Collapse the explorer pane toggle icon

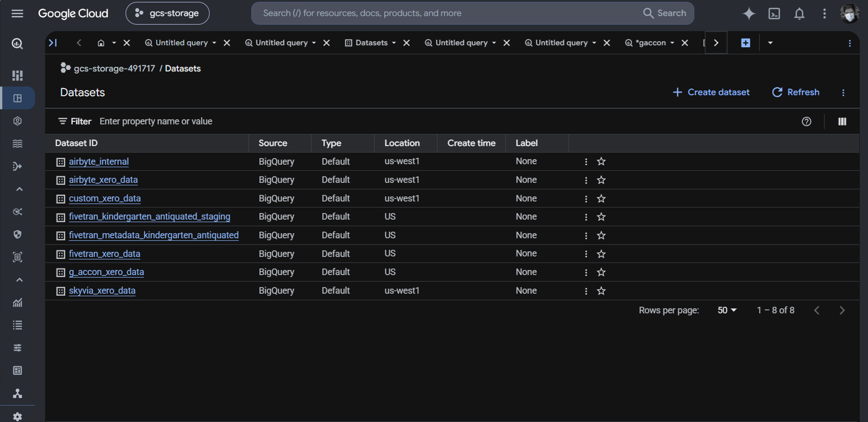[53, 43]
